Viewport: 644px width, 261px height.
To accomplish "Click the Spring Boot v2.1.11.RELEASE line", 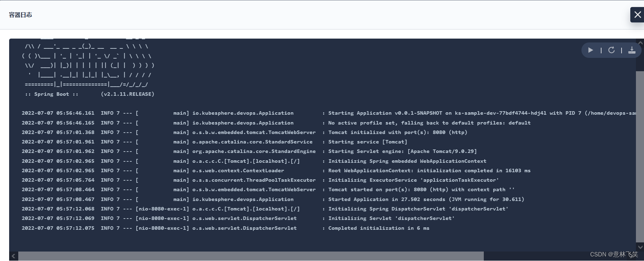I will (x=90, y=94).
